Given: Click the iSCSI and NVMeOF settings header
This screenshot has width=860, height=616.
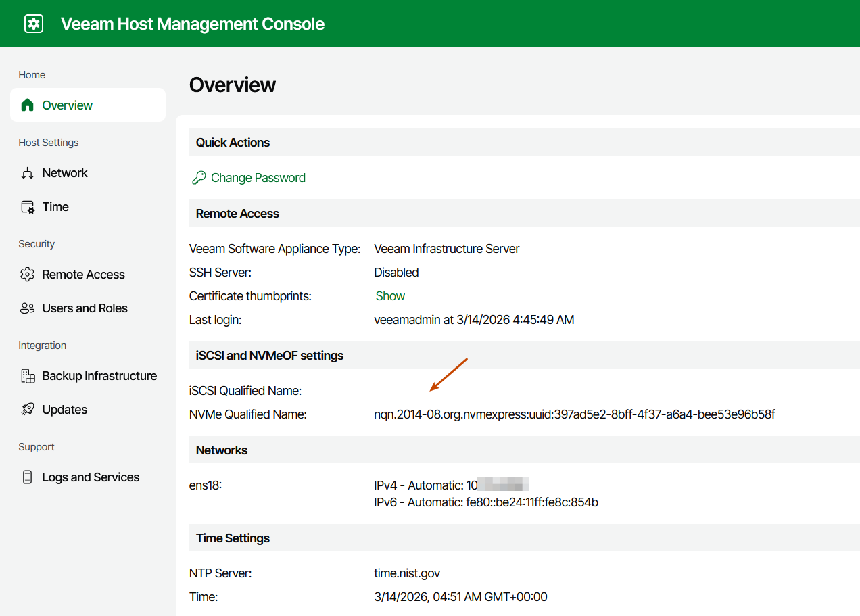Looking at the screenshot, I should click(270, 356).
